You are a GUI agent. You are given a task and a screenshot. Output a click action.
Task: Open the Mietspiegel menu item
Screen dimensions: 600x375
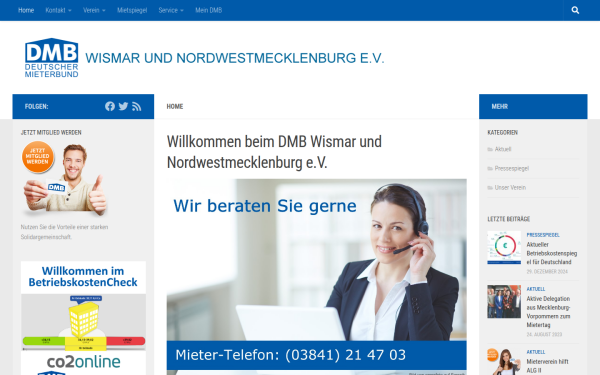pos(132,10)
